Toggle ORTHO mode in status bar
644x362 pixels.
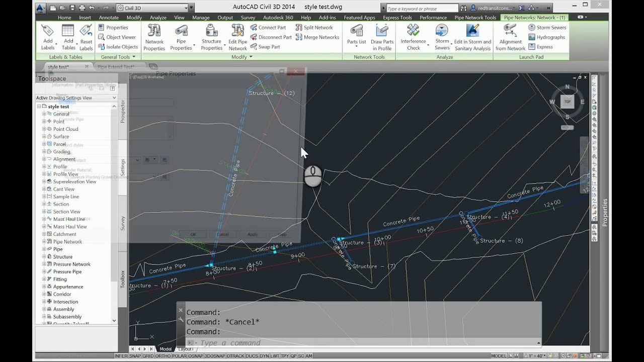(x=163, y=356)
